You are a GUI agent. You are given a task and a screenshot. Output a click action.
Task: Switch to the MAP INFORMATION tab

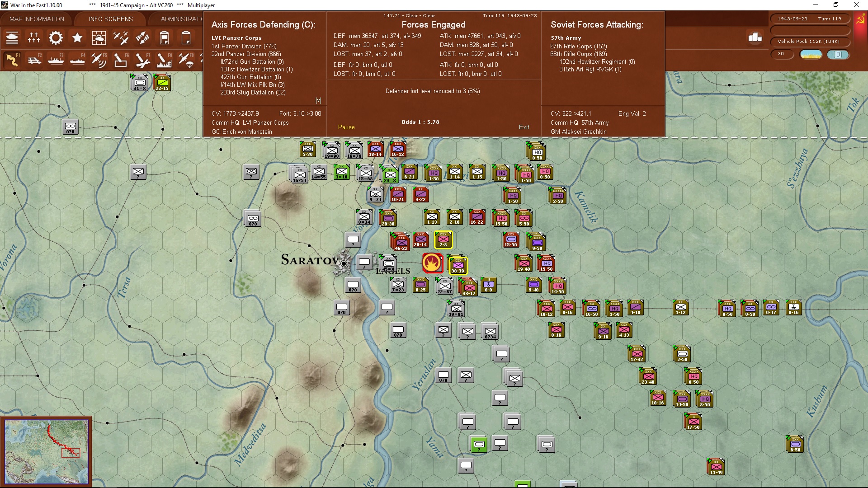(x=37, y=19)
